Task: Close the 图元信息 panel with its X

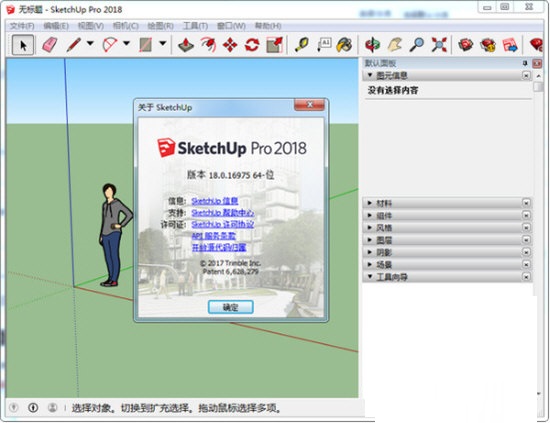Action: (x=526, y=75)
